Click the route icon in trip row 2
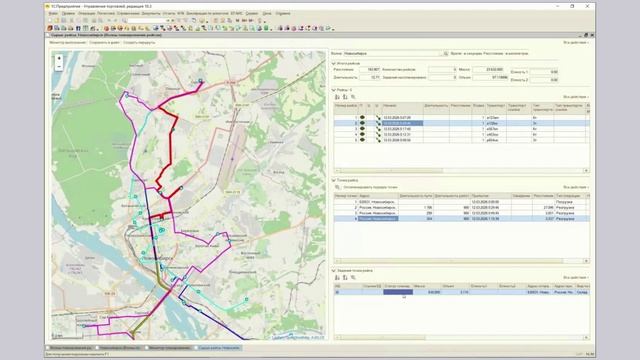Screen dimensions: 640x360 point(378,123)
